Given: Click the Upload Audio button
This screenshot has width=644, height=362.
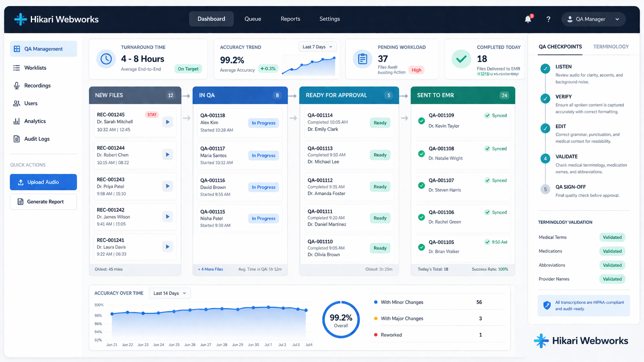Looking at the screenshot, I should [43, 182].
